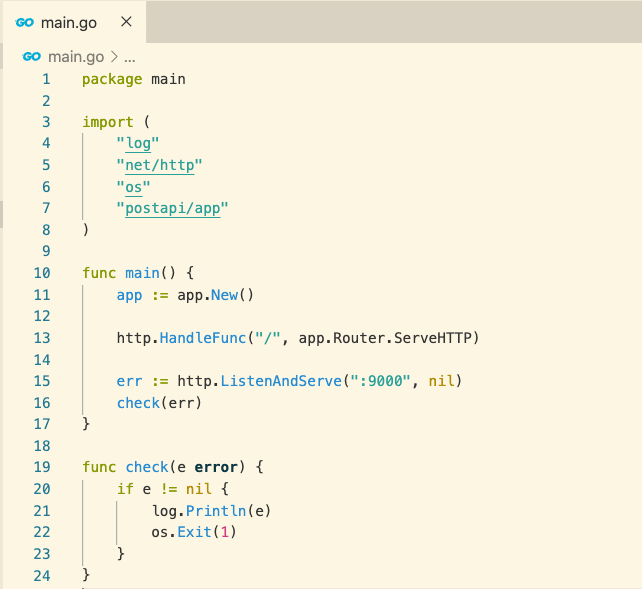Click 'check' function definition on line 19
Image resolution: width=642 pixels, height=589 pixels.
[x=147, y=467]
